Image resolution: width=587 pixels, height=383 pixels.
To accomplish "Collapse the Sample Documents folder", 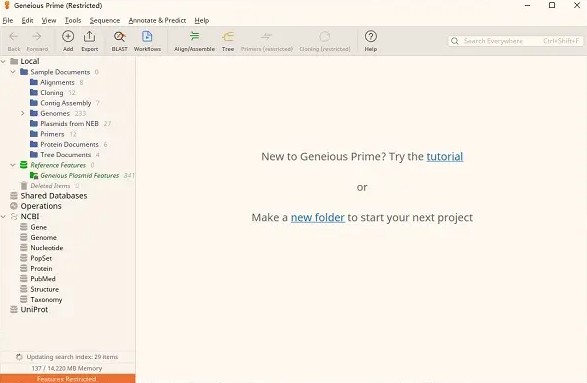I will (13, 72).
